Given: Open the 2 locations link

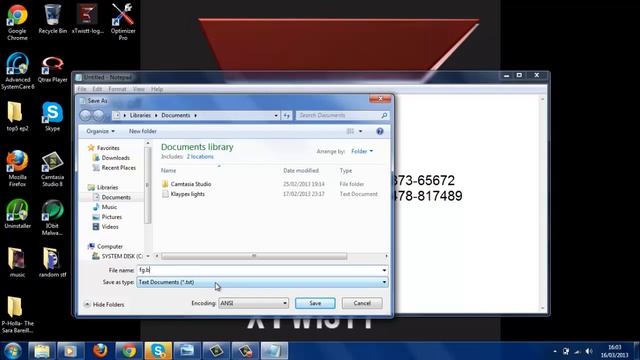Looking at the screenshot, I should click(x=200, y=157).
